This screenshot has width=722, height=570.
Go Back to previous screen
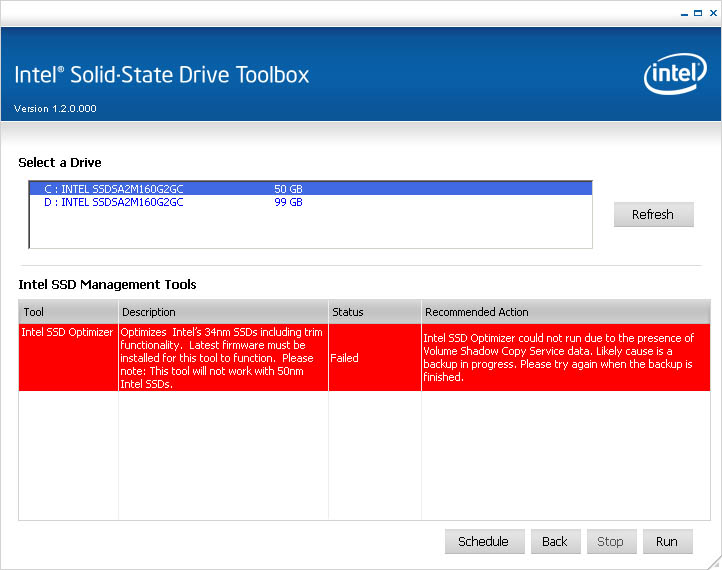pos(555,541)
